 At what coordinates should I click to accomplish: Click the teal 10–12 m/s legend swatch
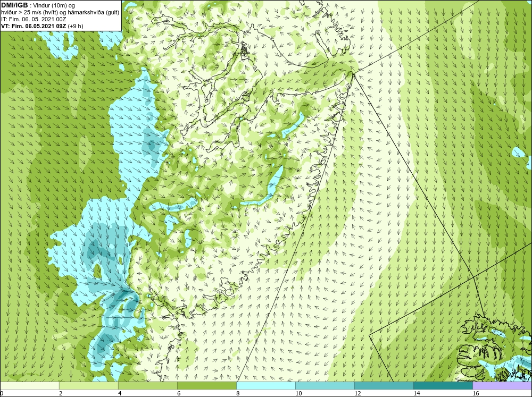[x=325, y=385]
